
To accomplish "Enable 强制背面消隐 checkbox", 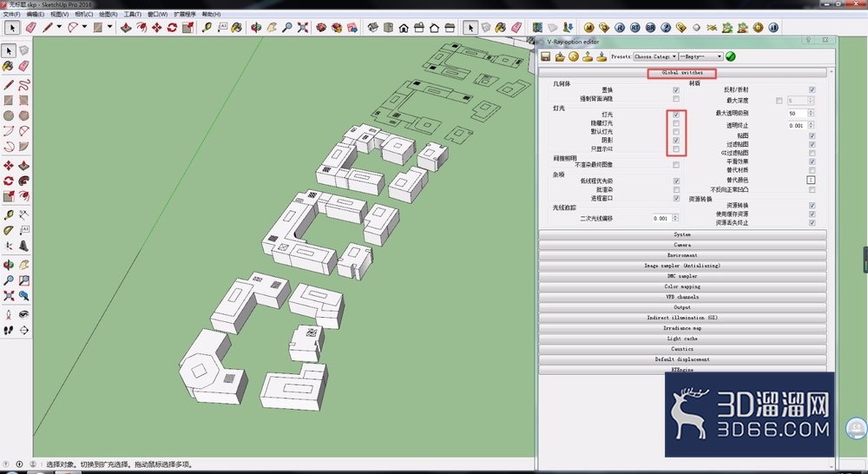I will 676,99.
